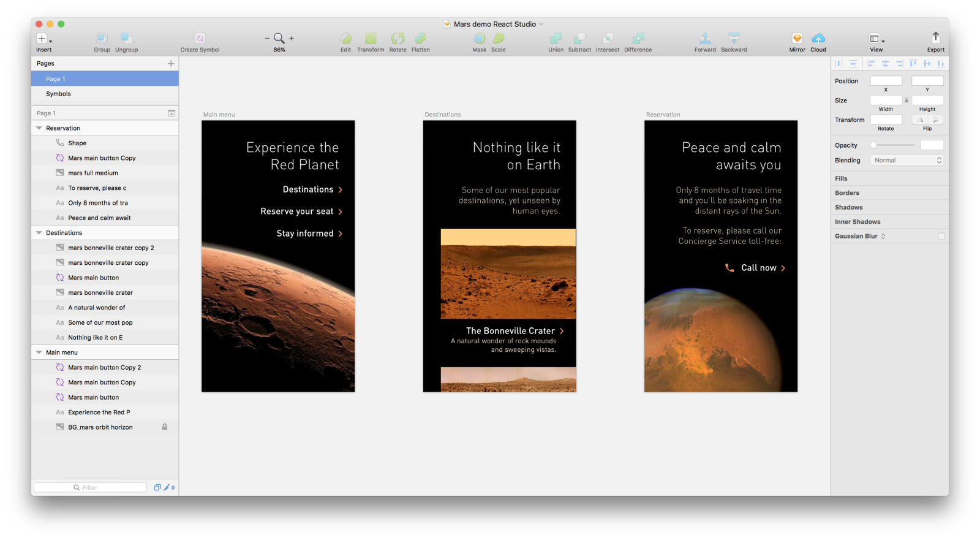Click the Mask tool icon
This screenshot has width=980, height=540.
(x=479, y=39)
